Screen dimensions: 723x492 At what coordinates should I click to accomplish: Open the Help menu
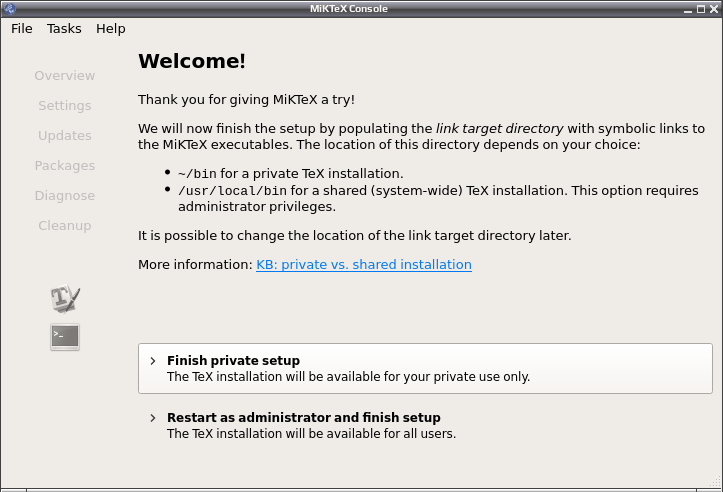click(111, 29)
